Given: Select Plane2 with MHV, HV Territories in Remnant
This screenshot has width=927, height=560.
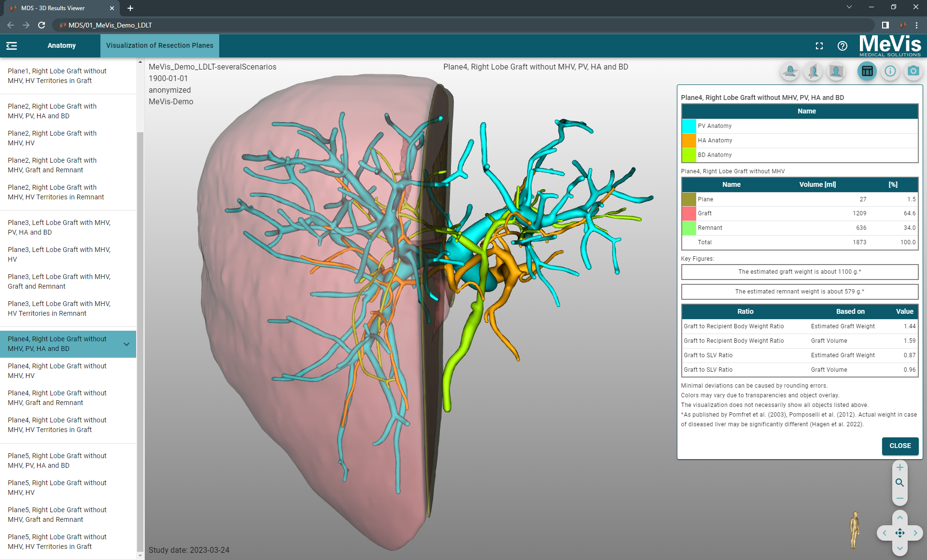Looking at the screenshot, I should pyautogui.click(x=68, y=192).
